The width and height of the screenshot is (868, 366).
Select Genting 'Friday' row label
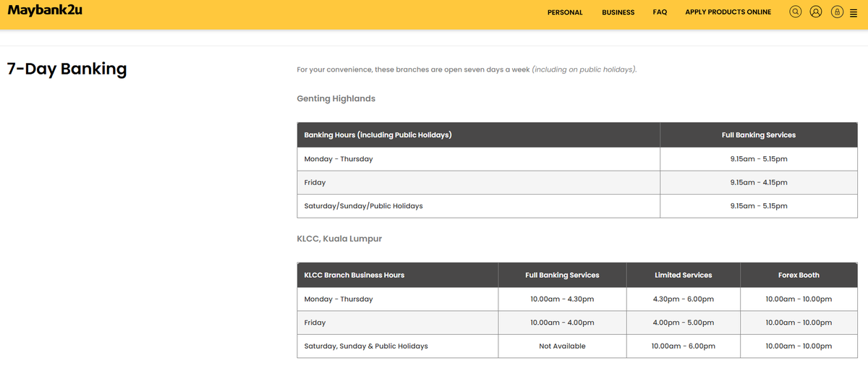click(x=315, y=183)
